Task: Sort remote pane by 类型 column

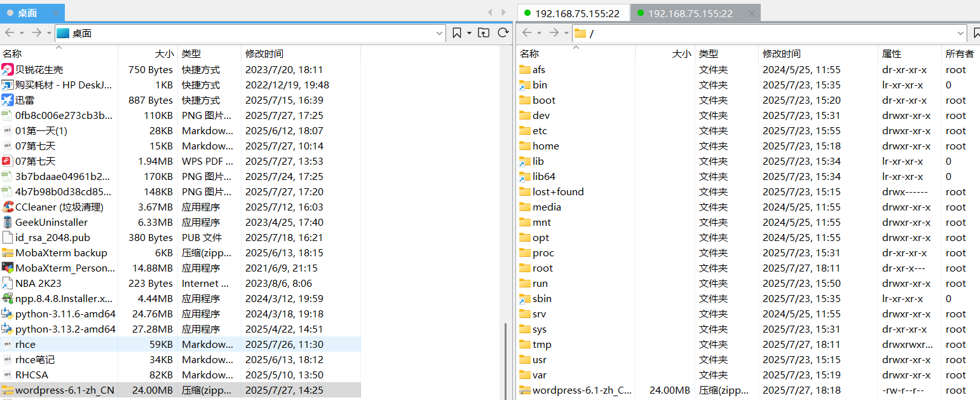Action: click(709, 54)
